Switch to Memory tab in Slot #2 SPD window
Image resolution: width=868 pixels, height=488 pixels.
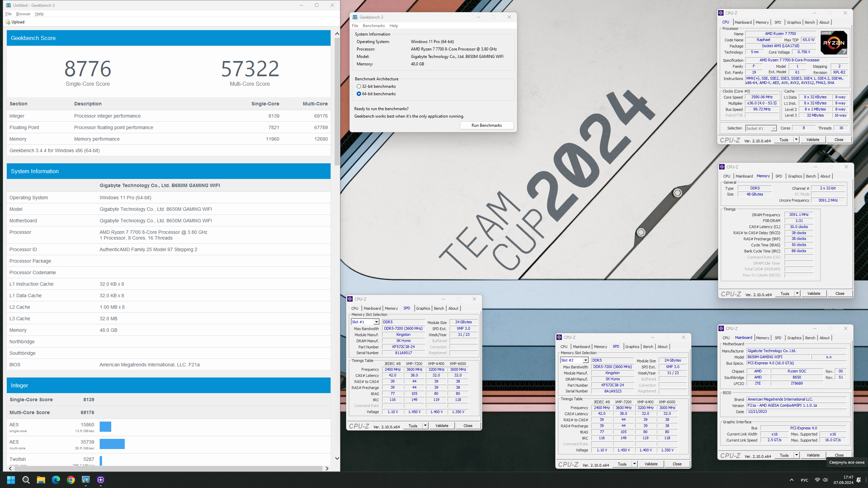coord(600,347)
